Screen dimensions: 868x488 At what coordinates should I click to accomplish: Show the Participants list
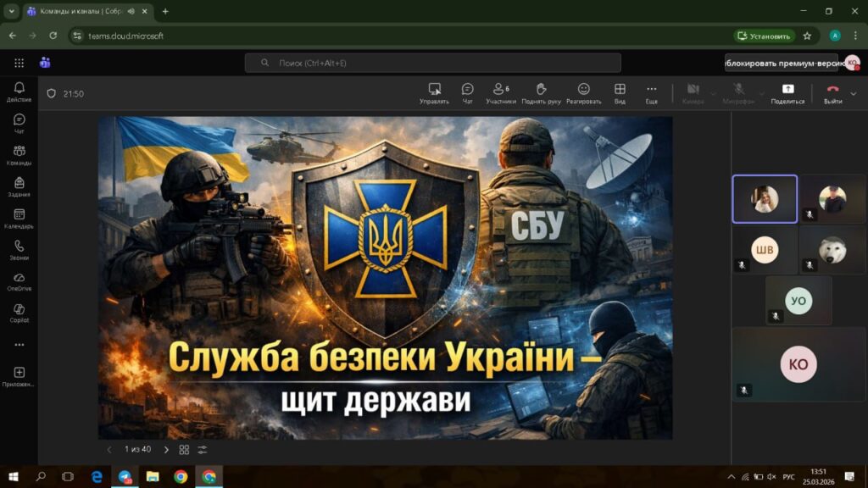coord(500,93)
